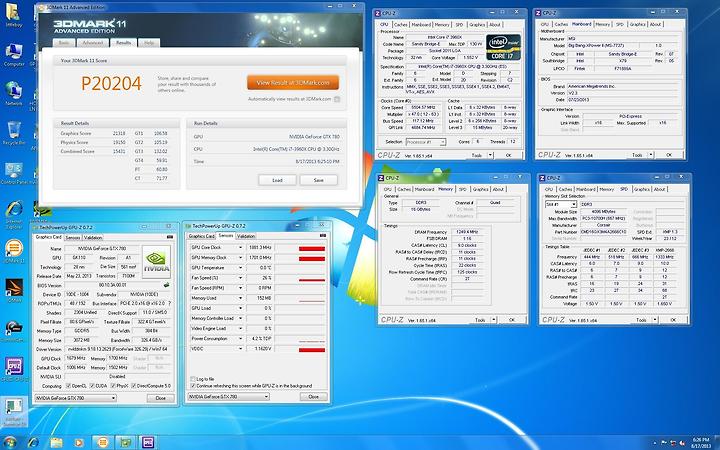Open GPU selector dropdown in GPU-Z Graphics Card window

(x=75, y=398)
